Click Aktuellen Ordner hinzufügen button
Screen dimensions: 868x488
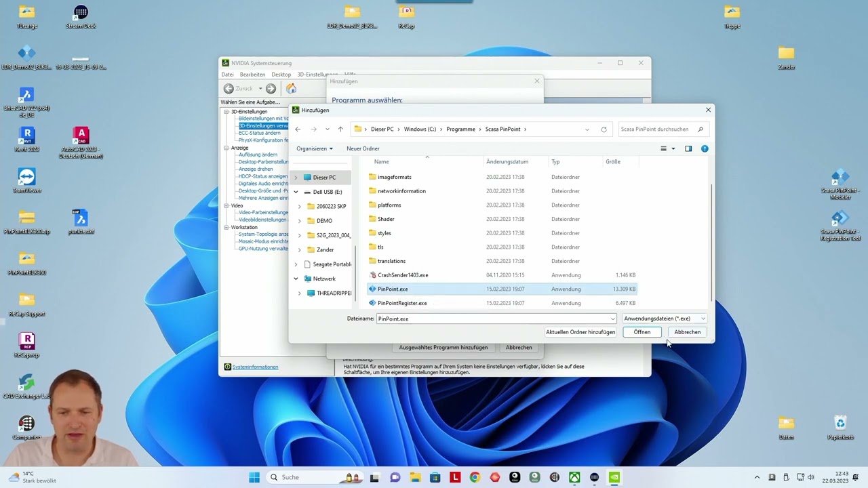(580, 332)
